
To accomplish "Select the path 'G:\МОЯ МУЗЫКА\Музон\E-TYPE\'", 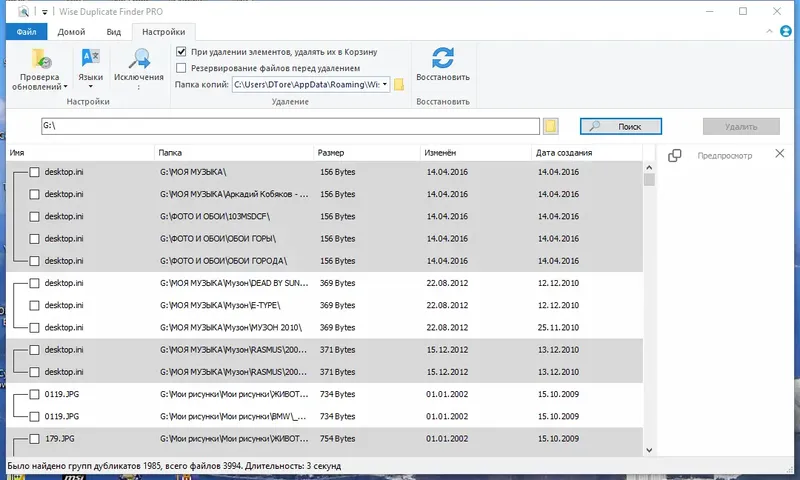I will [220, 306].
